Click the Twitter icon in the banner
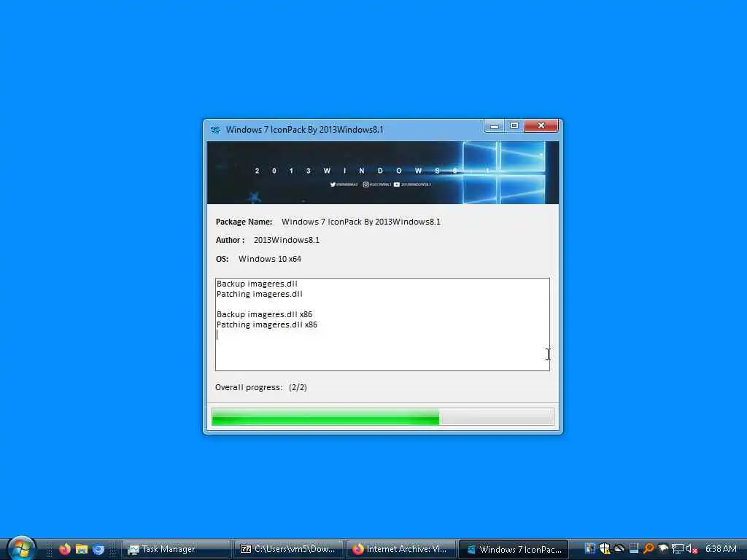Viewport: 747px width, 560px height. tap(333, 184)
